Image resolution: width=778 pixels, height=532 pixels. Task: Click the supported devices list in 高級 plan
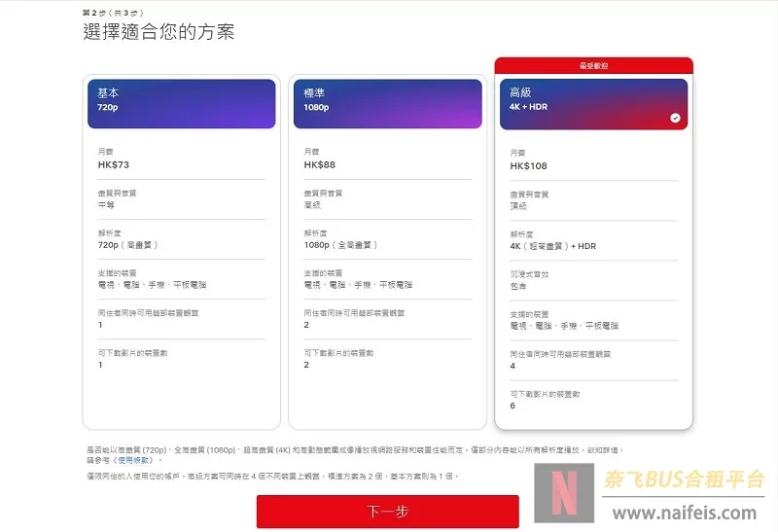pos(564,326)
